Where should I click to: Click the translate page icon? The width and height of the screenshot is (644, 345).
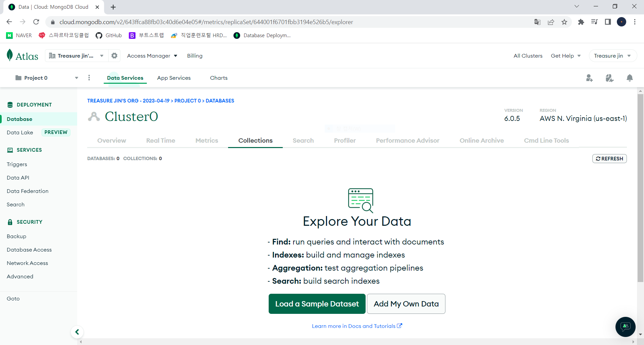tap(537, 22)
